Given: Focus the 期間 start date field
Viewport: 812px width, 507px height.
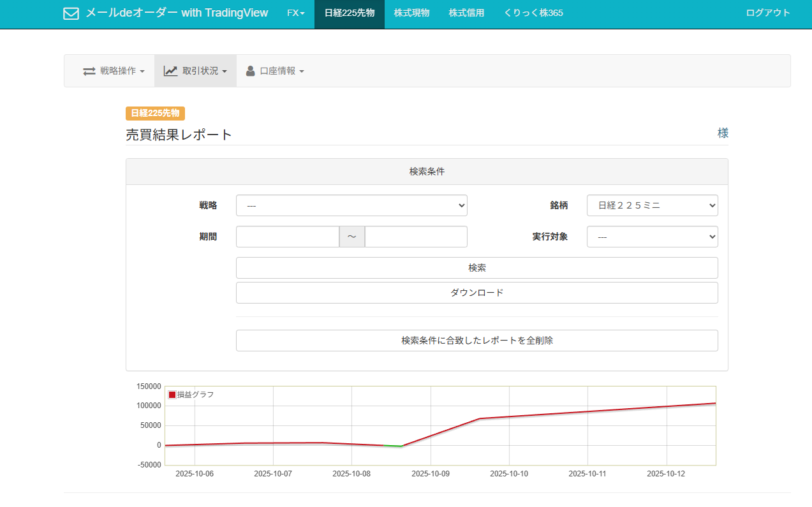Looking at the screenshot, I should click(x=287, y=237).
